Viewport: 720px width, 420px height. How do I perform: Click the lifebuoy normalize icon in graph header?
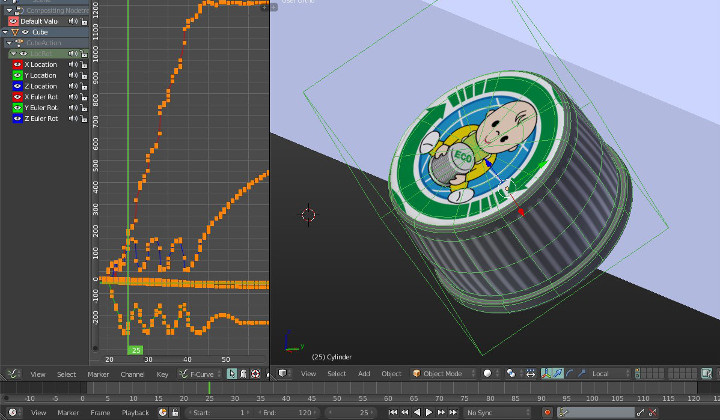(255, 373)
